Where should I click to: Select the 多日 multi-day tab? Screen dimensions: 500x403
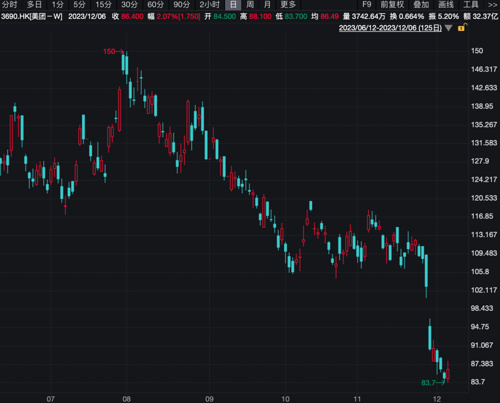(34, 5)
